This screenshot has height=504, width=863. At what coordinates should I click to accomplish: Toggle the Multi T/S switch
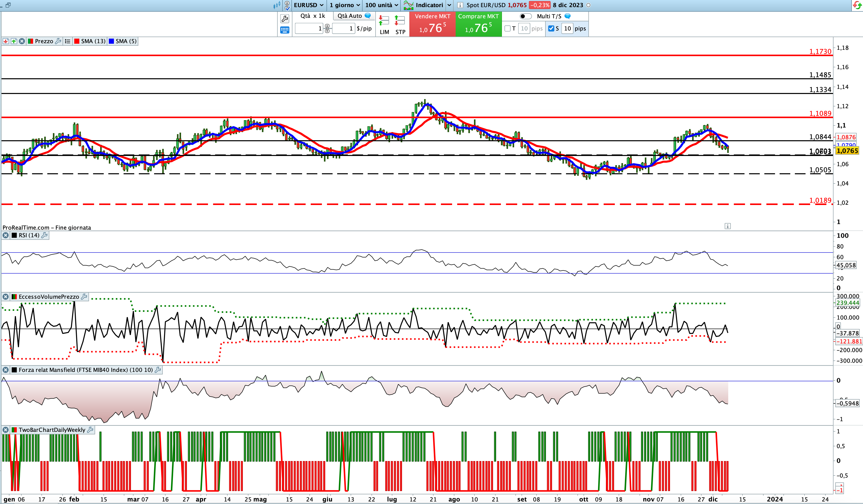[525, 16]
